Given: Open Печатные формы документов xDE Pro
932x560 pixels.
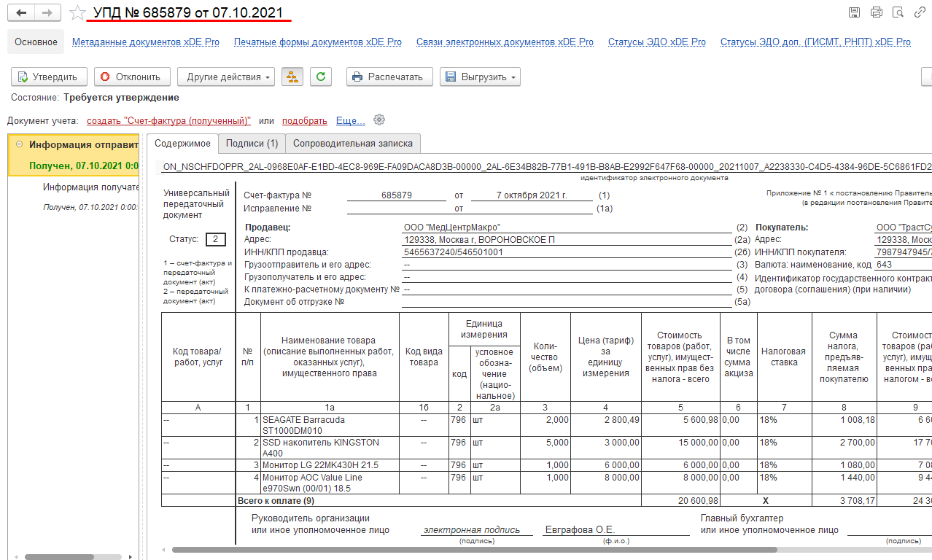Looking at the screenshot, I should pyautogui.click(x=318, y=42).
